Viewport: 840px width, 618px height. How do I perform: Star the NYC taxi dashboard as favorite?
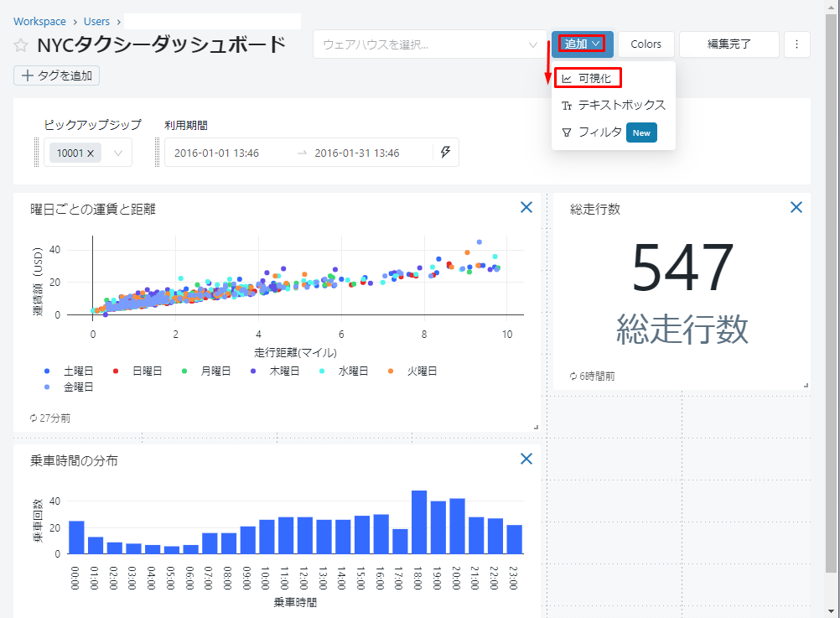[x=21, y=45]
